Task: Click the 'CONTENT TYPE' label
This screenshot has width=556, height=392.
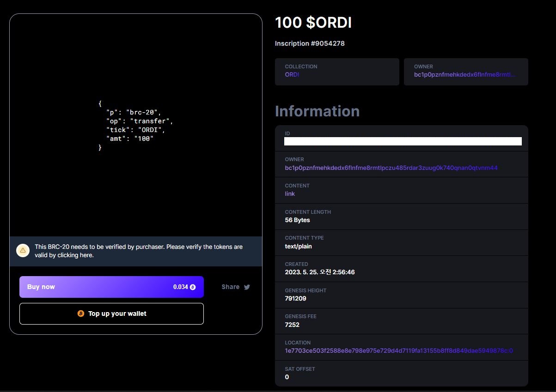Action: (304, 238)
